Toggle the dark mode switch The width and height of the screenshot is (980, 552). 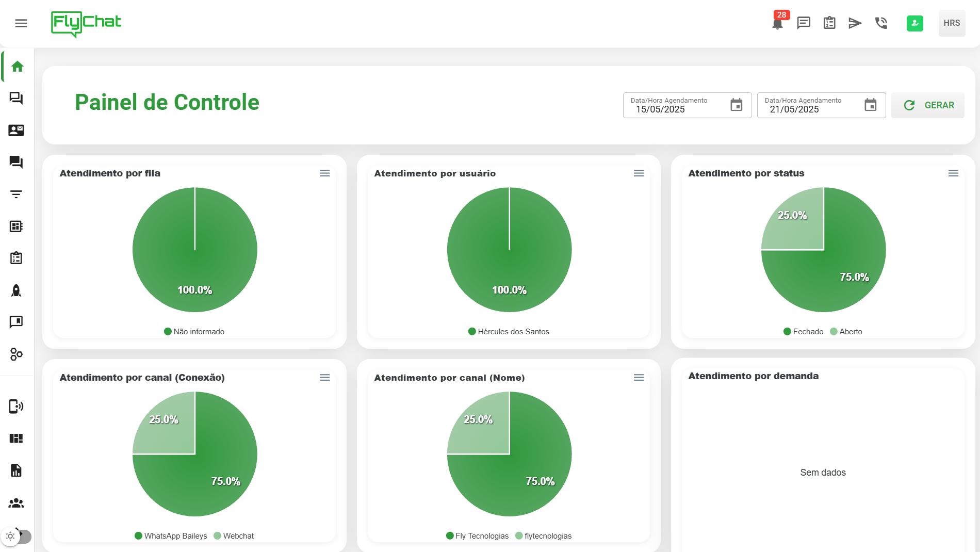[x=17, y=537]
